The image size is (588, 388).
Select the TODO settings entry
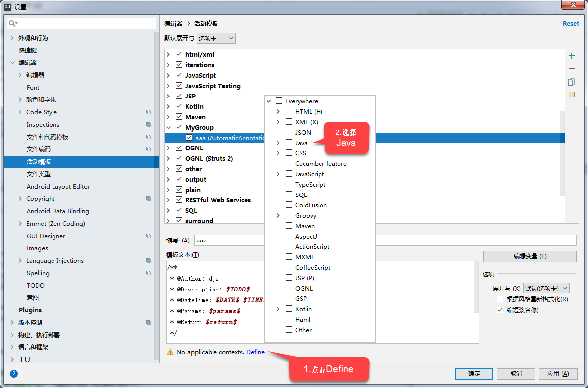pyautogui.click(x=36, y=285)
